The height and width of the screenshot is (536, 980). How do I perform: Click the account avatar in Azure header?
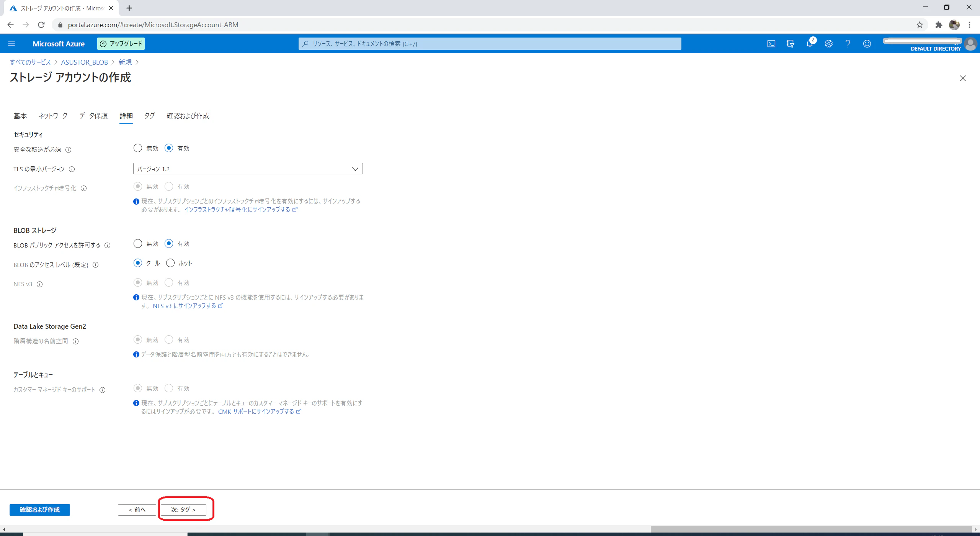click(x=970, y=44)
